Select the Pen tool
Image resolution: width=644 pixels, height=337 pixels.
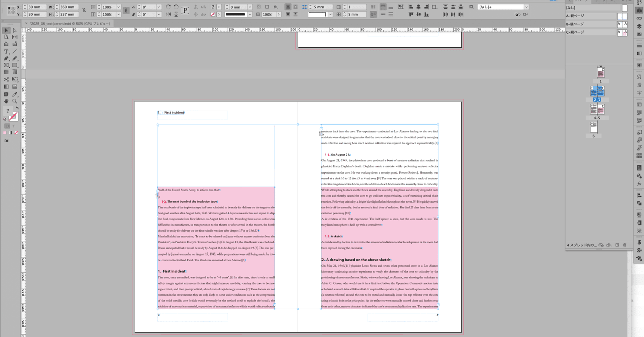click(x=6, y=59)
